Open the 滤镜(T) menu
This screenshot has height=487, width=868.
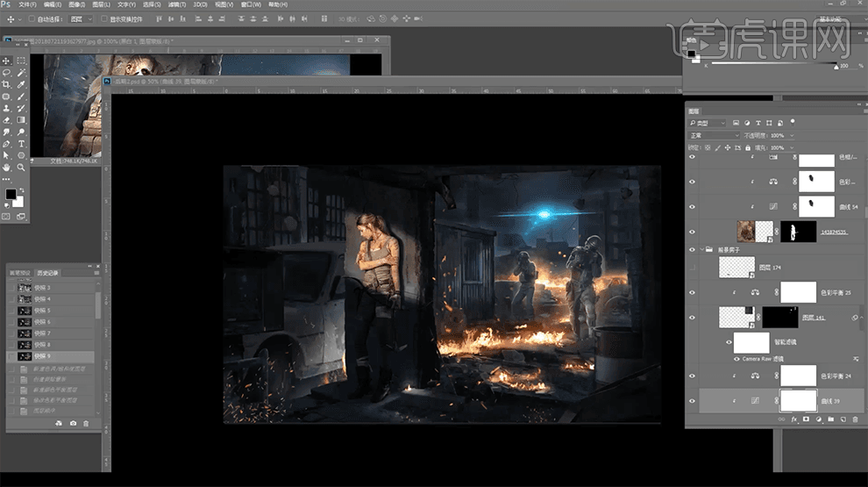(177, 4)
